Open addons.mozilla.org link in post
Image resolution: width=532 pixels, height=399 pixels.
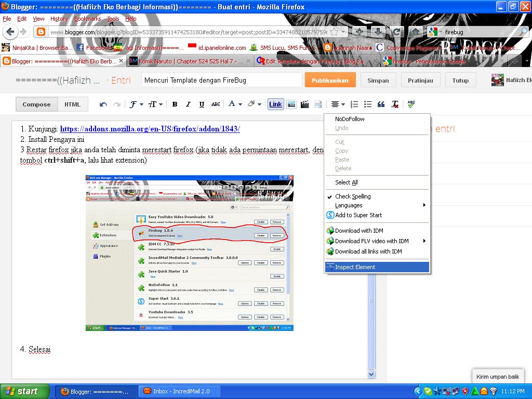[x=150, y=129]
